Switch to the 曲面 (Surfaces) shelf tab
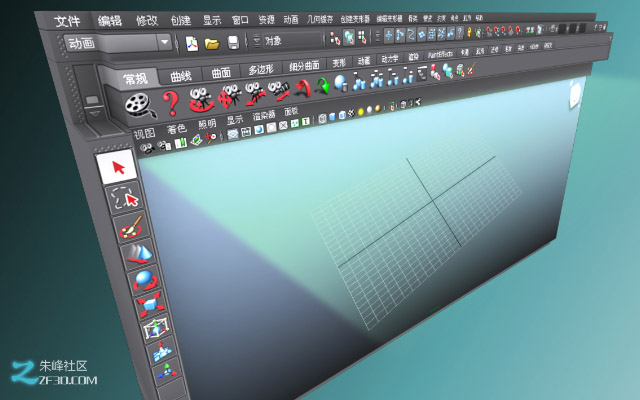The width and height of the screenshot is (640, 400). [221, 73]
